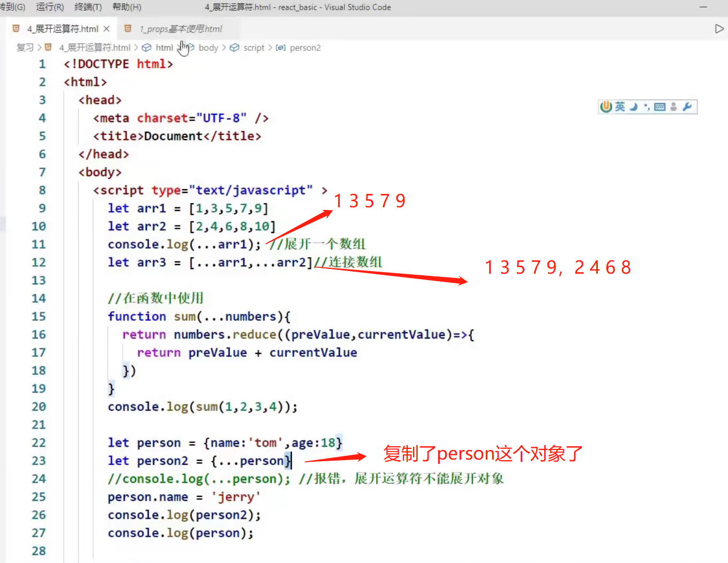This screenshot has height=563, width=728.
Task: Toggle the 英 language mode in input toolbar
Action: [x=620, y=107]
